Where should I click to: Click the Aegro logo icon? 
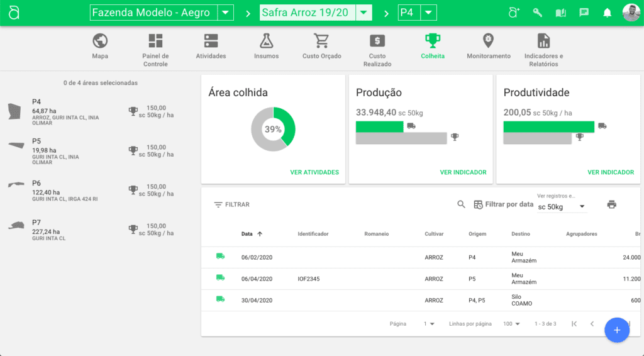14,13
